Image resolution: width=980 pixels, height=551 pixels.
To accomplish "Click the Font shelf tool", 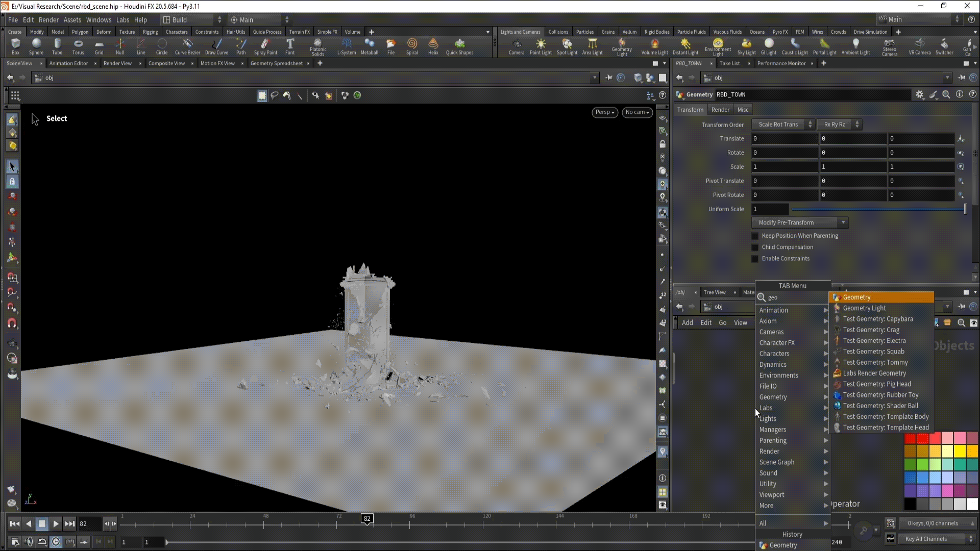I will pyautogui.click(x=290, y=46).
